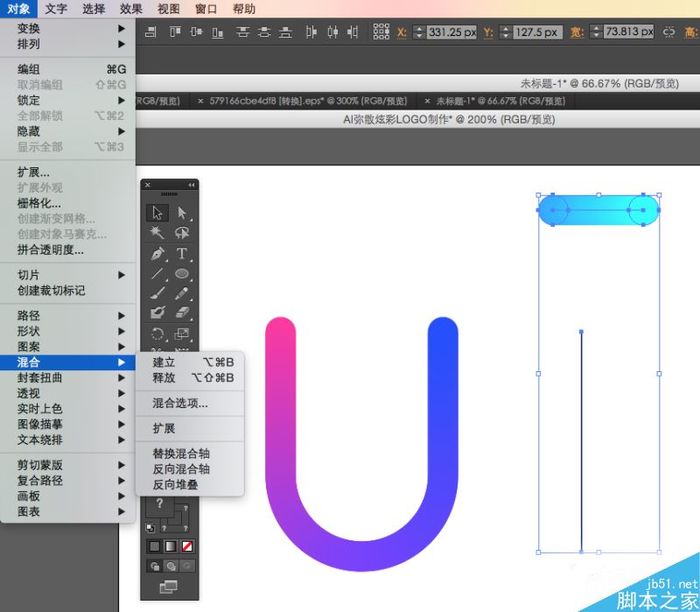700x612 pixels.
Task: Open the 文字 menu in menu bar
Action: [x=56, y=9]
